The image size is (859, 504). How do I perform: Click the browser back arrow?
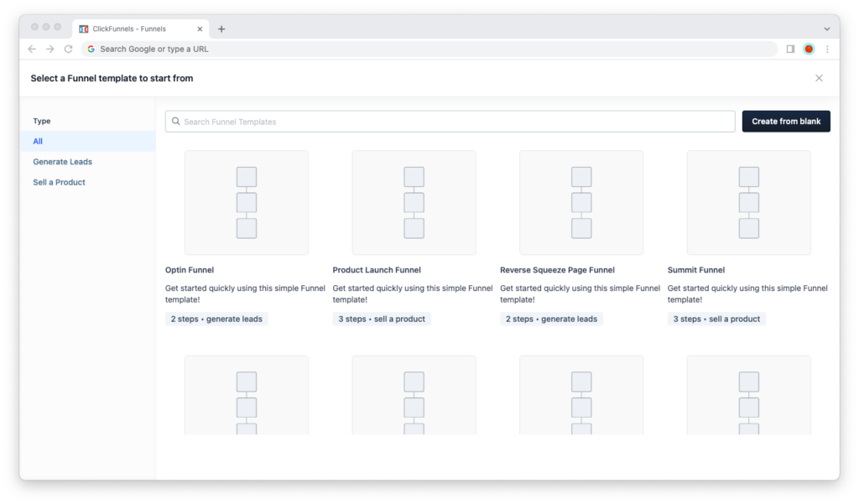point(32,49)
